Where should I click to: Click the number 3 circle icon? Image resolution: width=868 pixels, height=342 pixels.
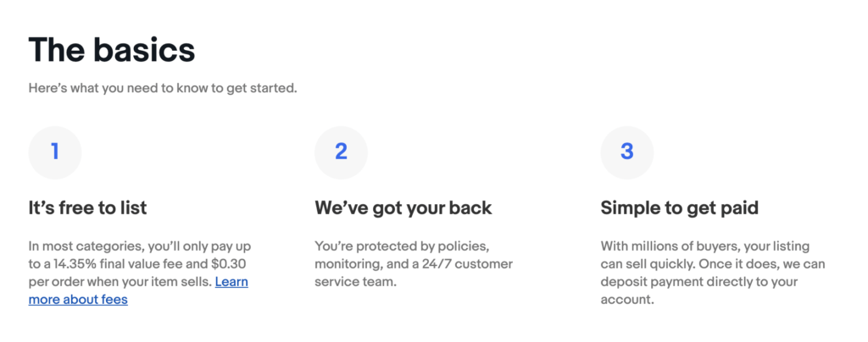coord(626,152)
